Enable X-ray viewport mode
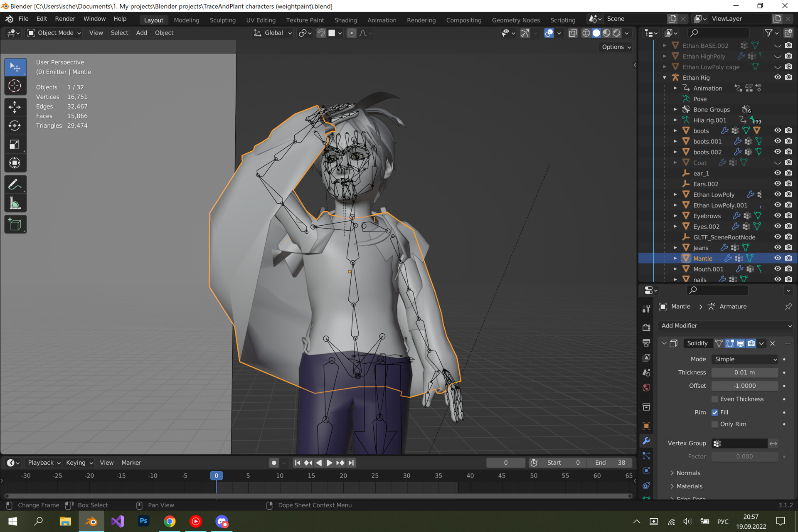Viewport: 798px width, 532px height. point(573,33)
